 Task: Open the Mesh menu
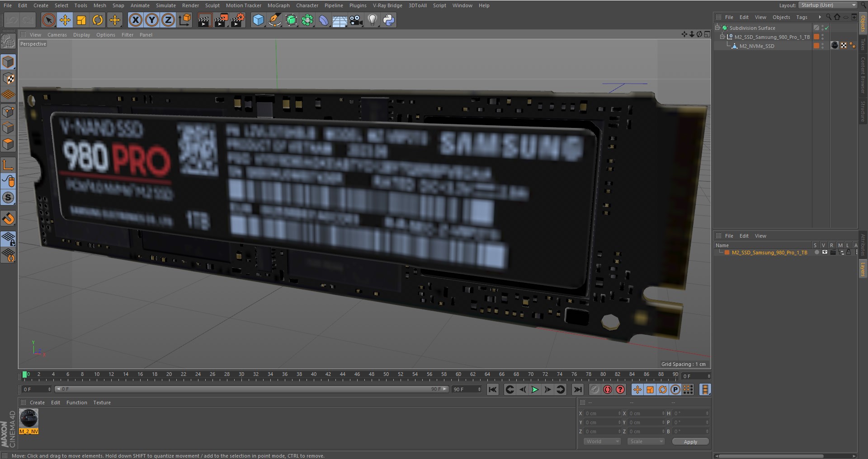99,5
